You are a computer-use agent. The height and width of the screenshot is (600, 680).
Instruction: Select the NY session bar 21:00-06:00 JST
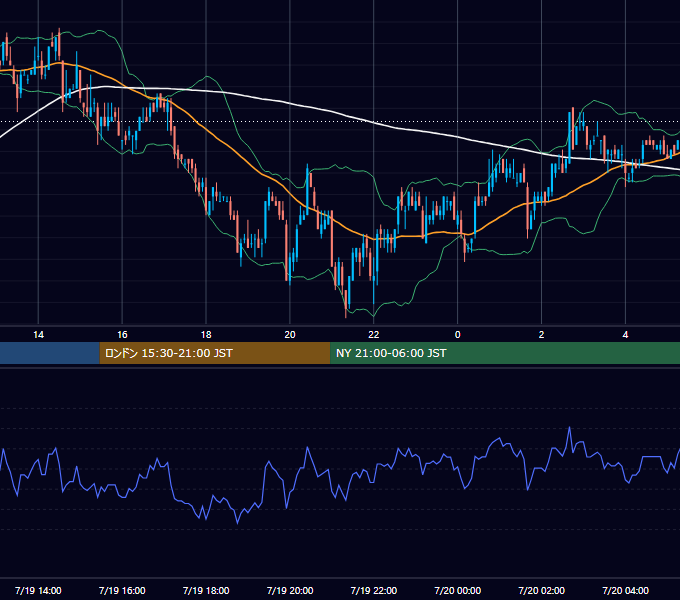point(505,353)
